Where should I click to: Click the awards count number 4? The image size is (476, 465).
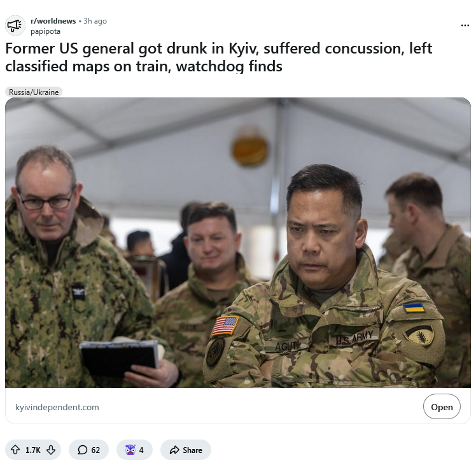(x=141, y=450)
